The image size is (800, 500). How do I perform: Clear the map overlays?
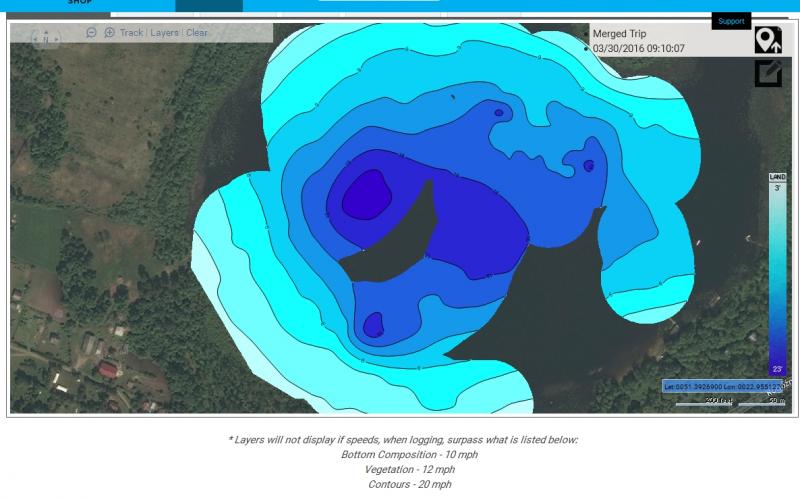[x=197, y=33]
